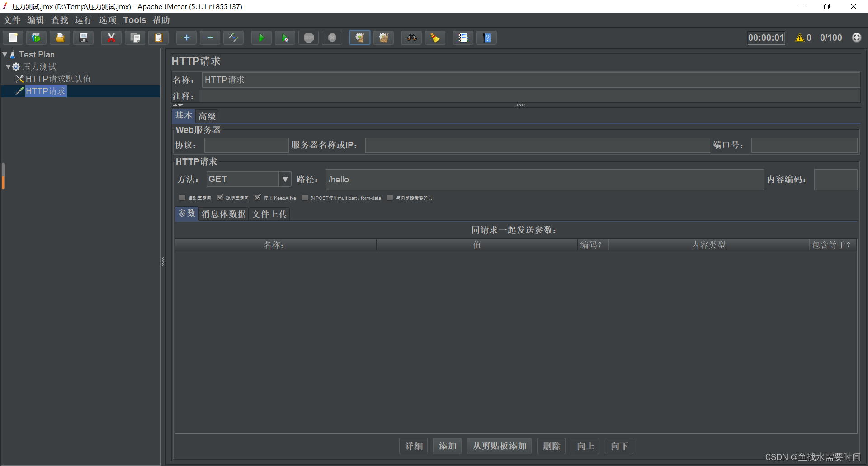Viewport: 868px width, 466px height.
Task: Switch to the 基本 tab
Action: point(184,116)
